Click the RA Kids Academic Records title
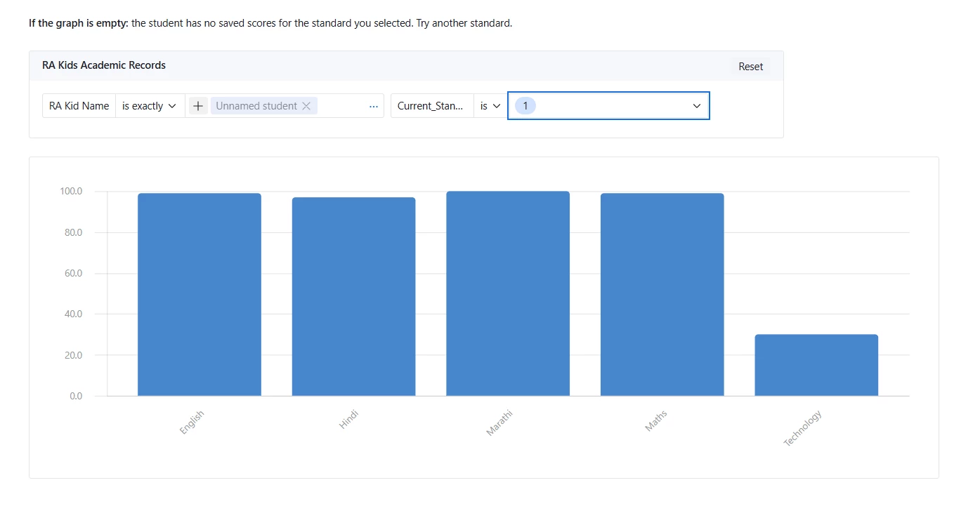 pyautogui.click(x=104, y=65)
